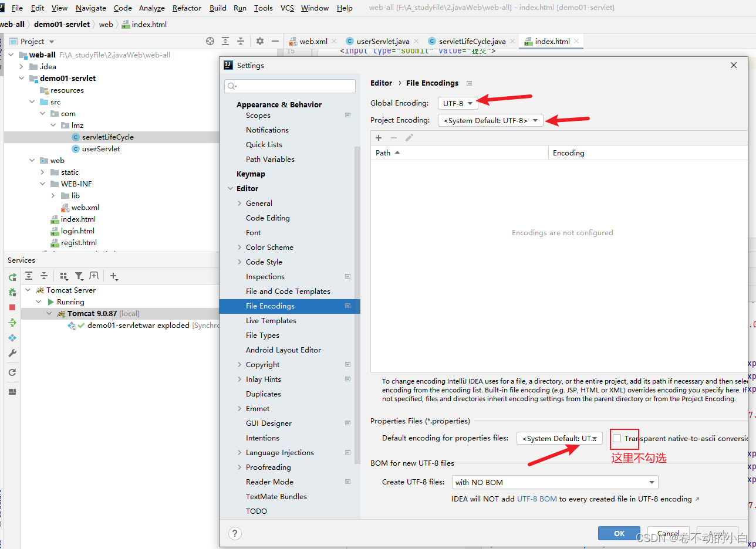756x549 pixels.
Task: Select Keymap in settings list
Action: [251, 174]
